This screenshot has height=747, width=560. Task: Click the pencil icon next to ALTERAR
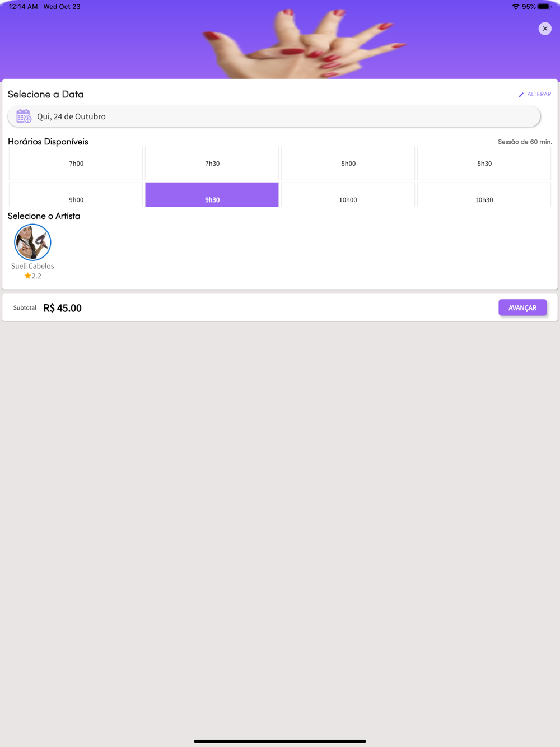pyautogui.click(x=521, y=95)
